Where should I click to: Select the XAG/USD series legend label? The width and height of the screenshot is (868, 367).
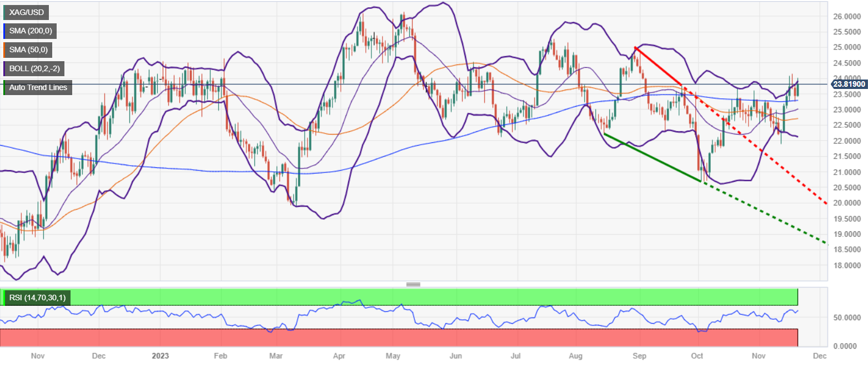click(x=27, y=12)
